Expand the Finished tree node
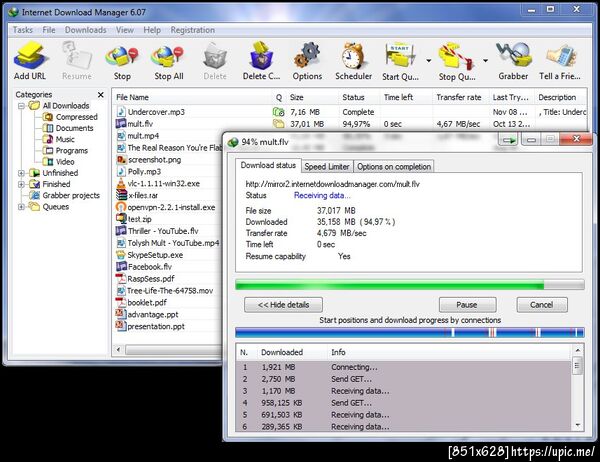This screenshot has width=600, height=462. pos(21,184)
